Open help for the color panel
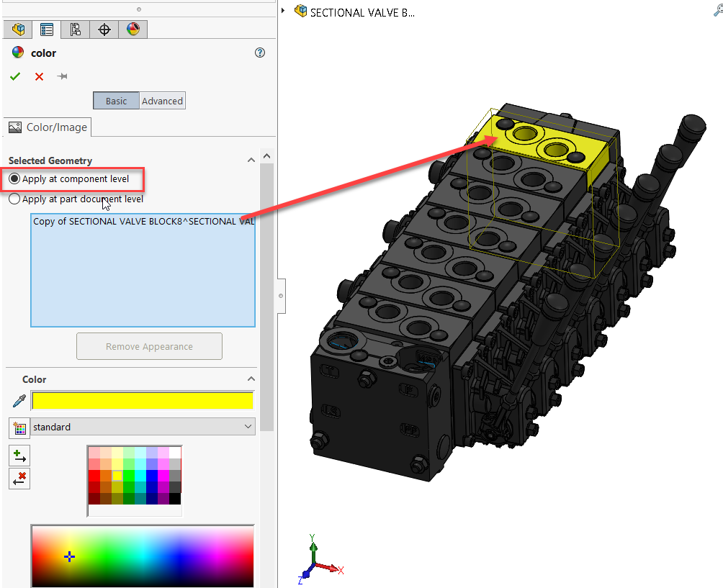 point(260,53)
